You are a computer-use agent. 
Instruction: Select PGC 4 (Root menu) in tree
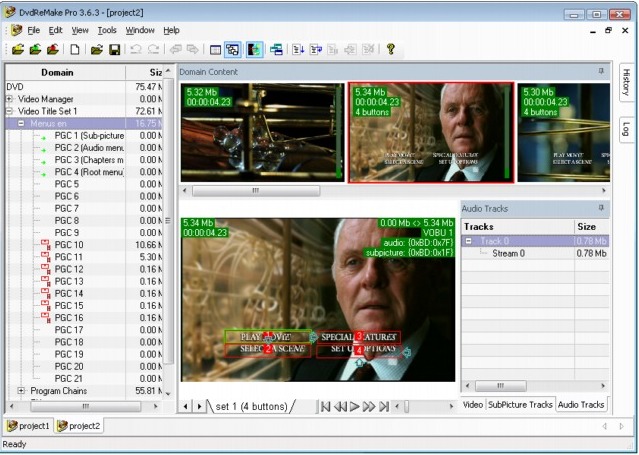pos(89,172)
